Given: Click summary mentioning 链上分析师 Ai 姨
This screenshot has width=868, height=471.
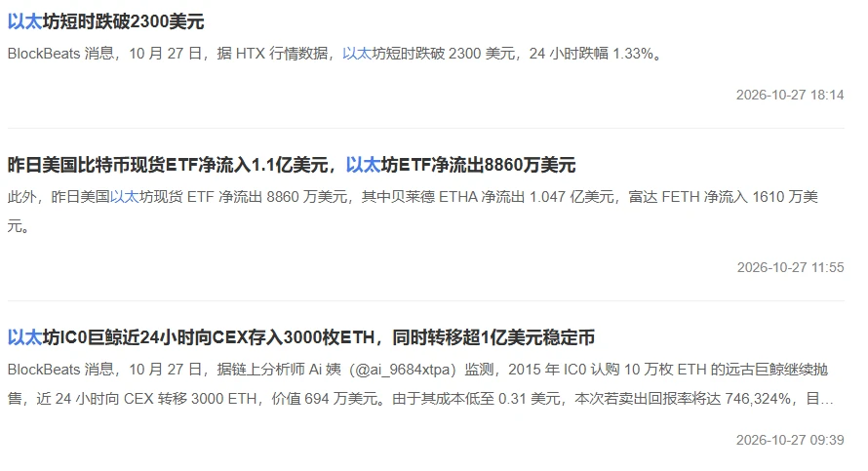Looking at the screenshot, I should [x=420, y=383].
